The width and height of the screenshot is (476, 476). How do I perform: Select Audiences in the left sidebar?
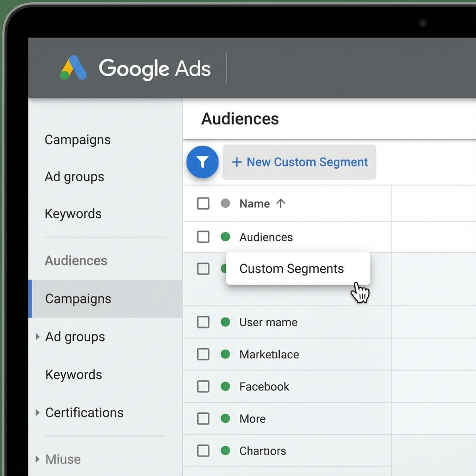coord(76,261)
